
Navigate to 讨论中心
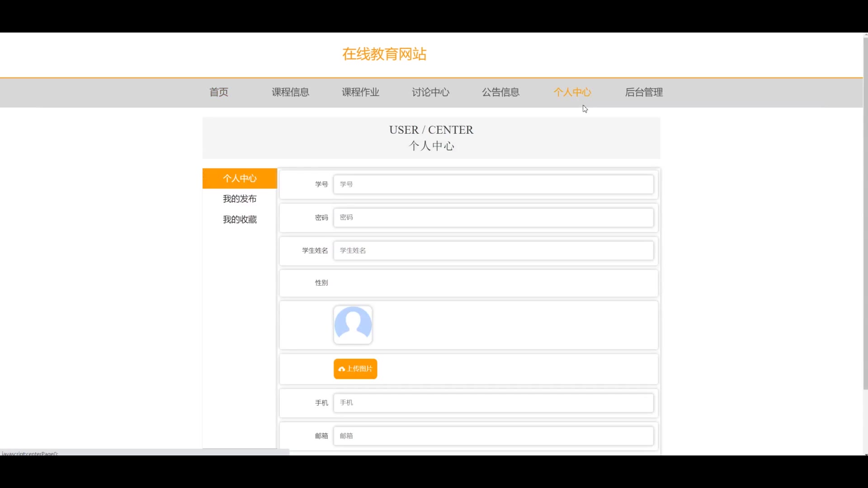pyautogui.click(x=430, y=92)
